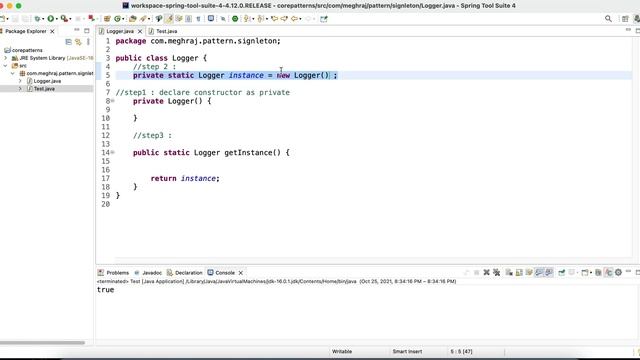The height and width of the screenshot is (360, 640).
Task: Close the Logger.java editor tab
Action: [140, 31]
